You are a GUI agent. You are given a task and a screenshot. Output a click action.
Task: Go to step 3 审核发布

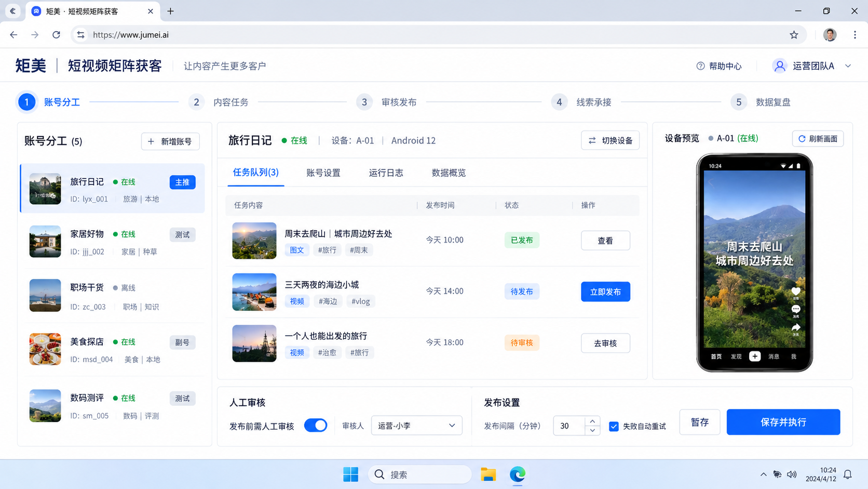coord(387,102)
